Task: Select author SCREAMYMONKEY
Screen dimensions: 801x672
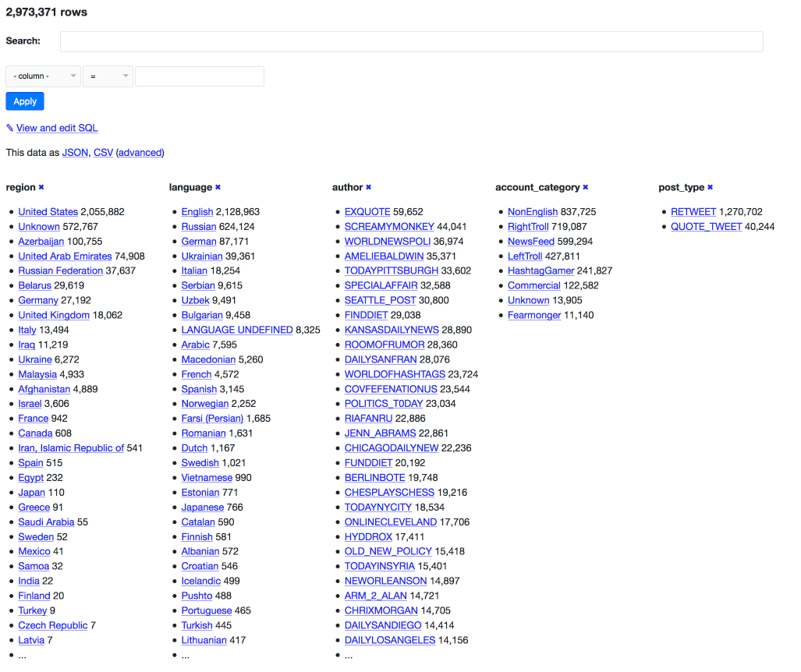Action: 389,227
